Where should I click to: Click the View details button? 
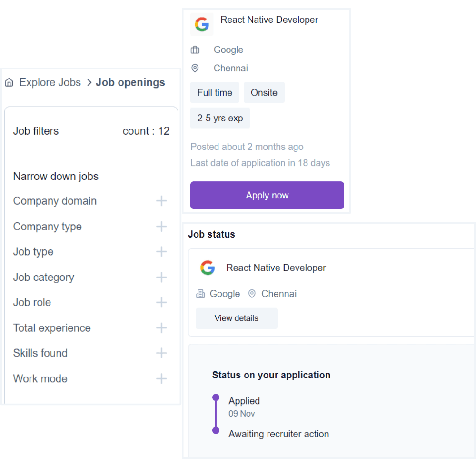pos(236,318)
